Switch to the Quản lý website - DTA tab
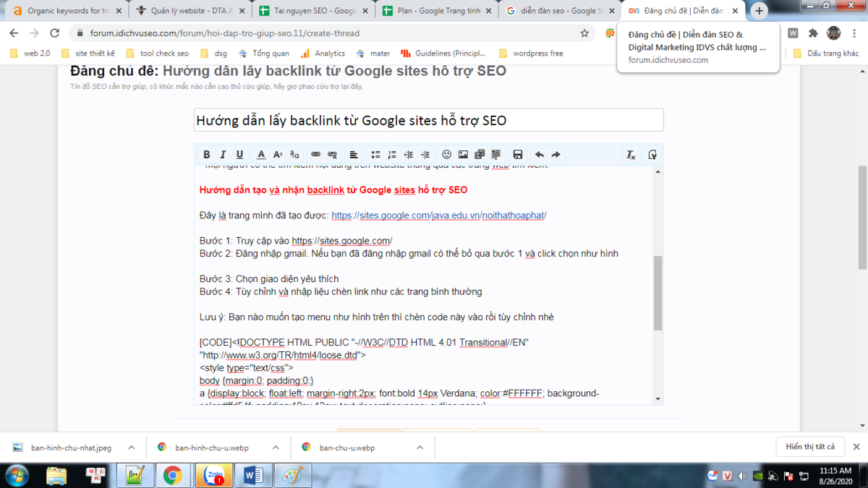The width and height of the screenshot is (868, 488). click(x=192, y=11)
